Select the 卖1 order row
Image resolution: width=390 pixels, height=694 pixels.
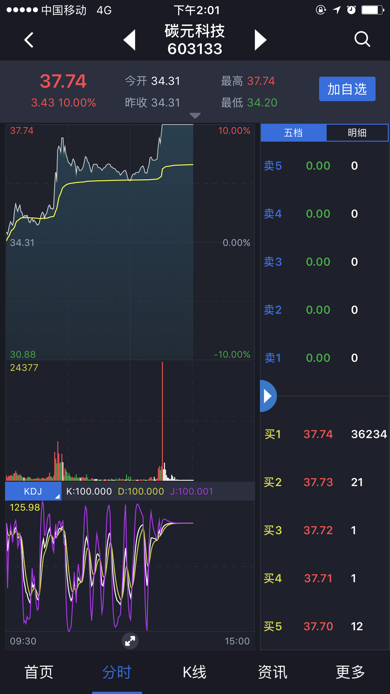pyautogui.click(x=324, y=358)
